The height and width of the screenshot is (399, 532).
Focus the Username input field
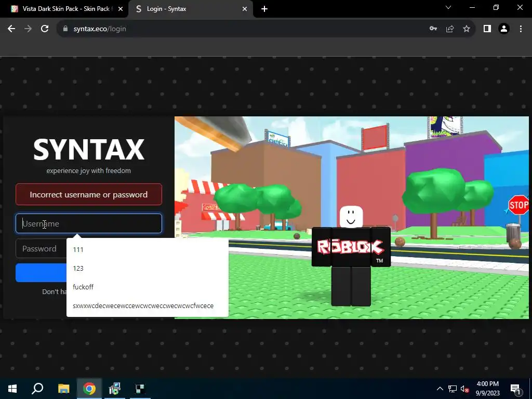pyautogui.click(x=89, y=223)
